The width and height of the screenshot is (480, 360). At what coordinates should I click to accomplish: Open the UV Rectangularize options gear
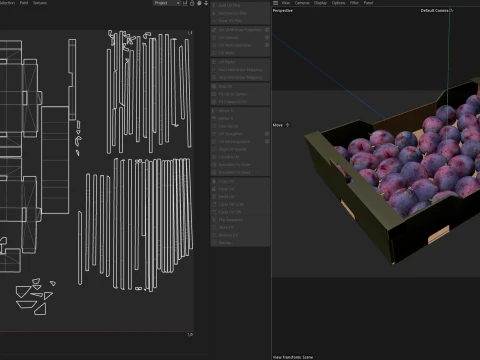tap(267, 141)
